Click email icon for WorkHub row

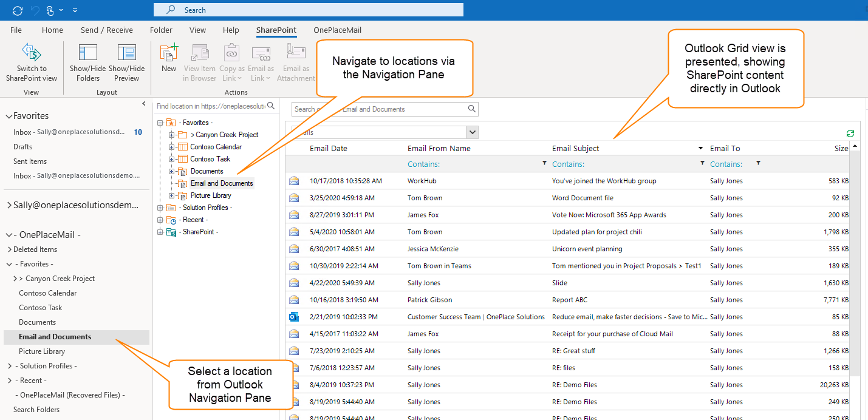click(295, 181)
